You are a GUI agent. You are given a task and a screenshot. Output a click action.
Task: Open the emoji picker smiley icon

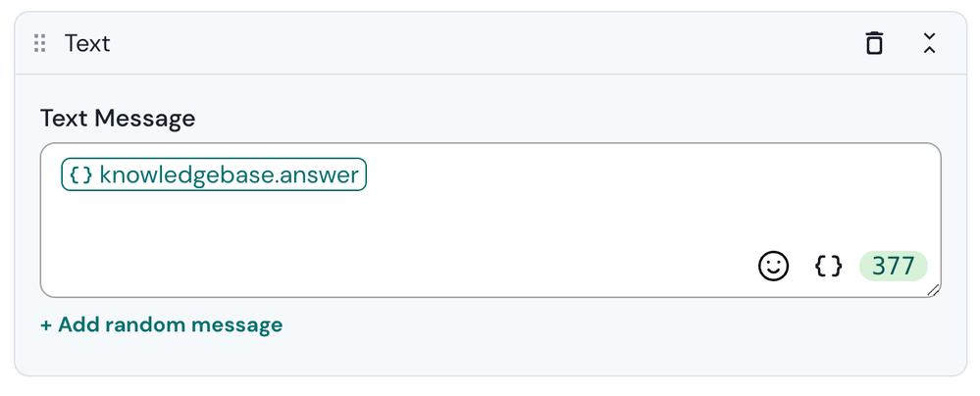pyautogui.click(x=773, y=266)
